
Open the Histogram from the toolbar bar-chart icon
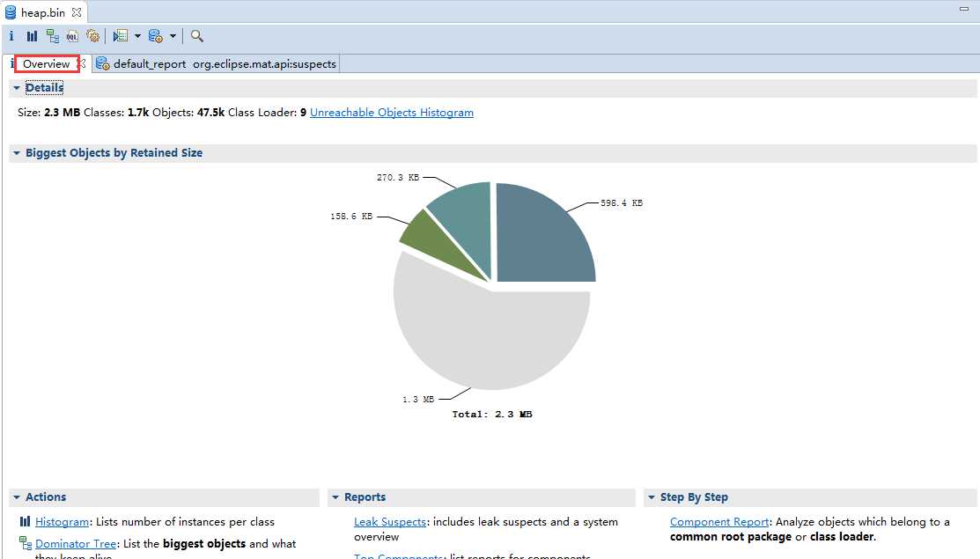coord(32,36)
